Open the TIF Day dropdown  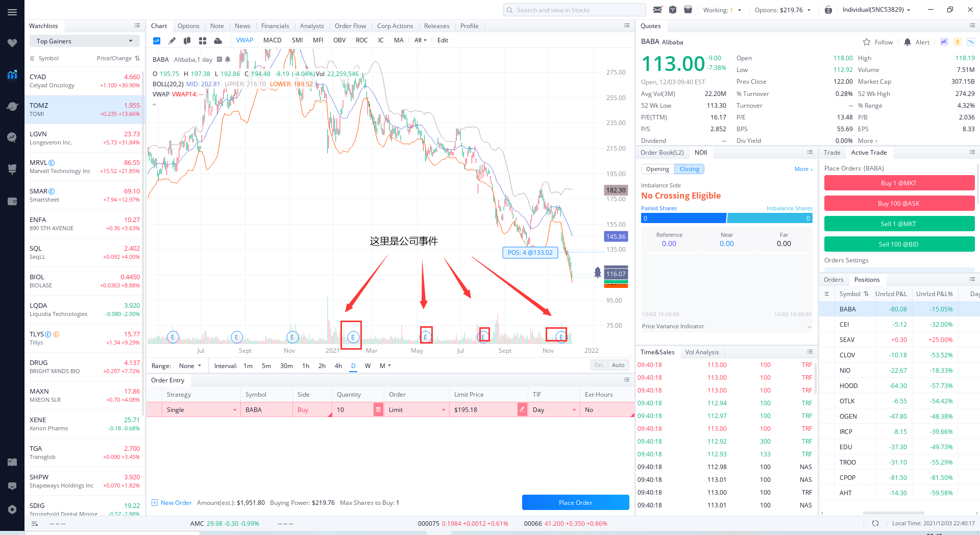554,409
